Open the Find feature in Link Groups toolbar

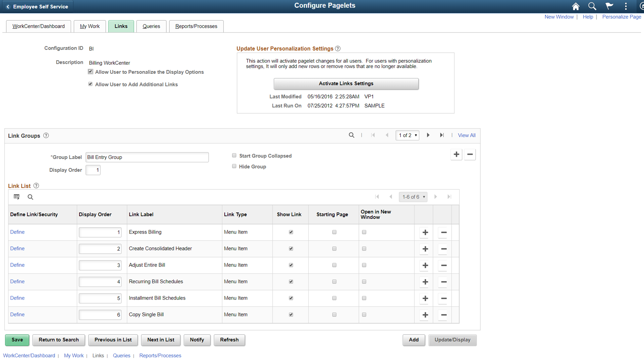(352, 135)
